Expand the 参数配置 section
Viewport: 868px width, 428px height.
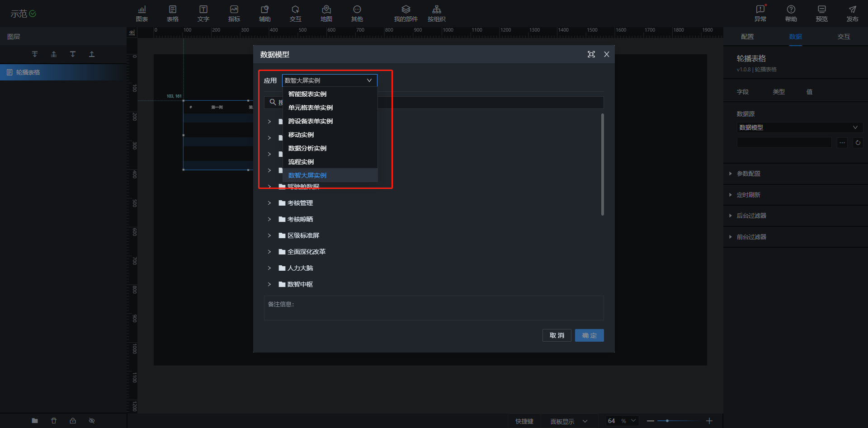click(x=748, y=174)
